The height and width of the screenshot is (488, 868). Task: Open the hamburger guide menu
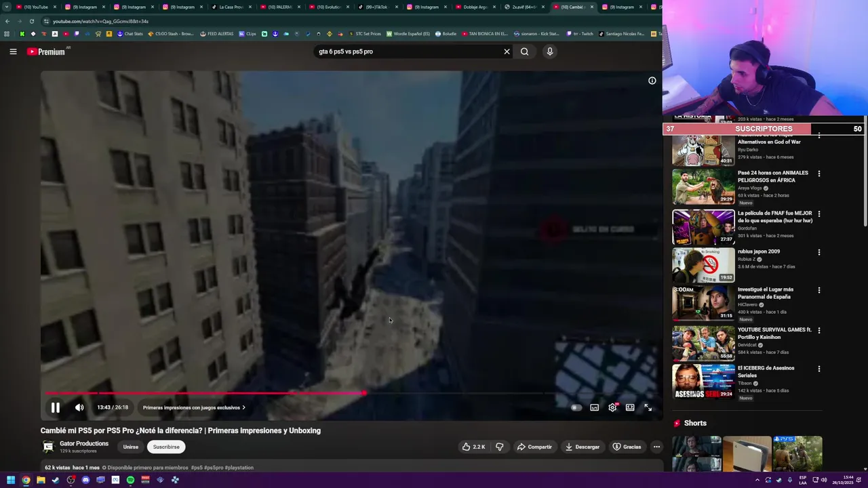13,52
